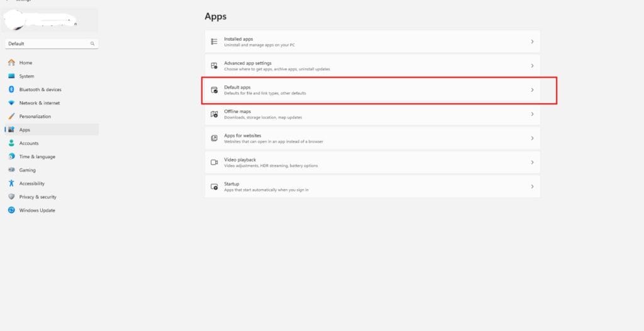Click the Offline maps icon
The width and height of the screenshot is (644, 331).
click(x=214, y=114)
